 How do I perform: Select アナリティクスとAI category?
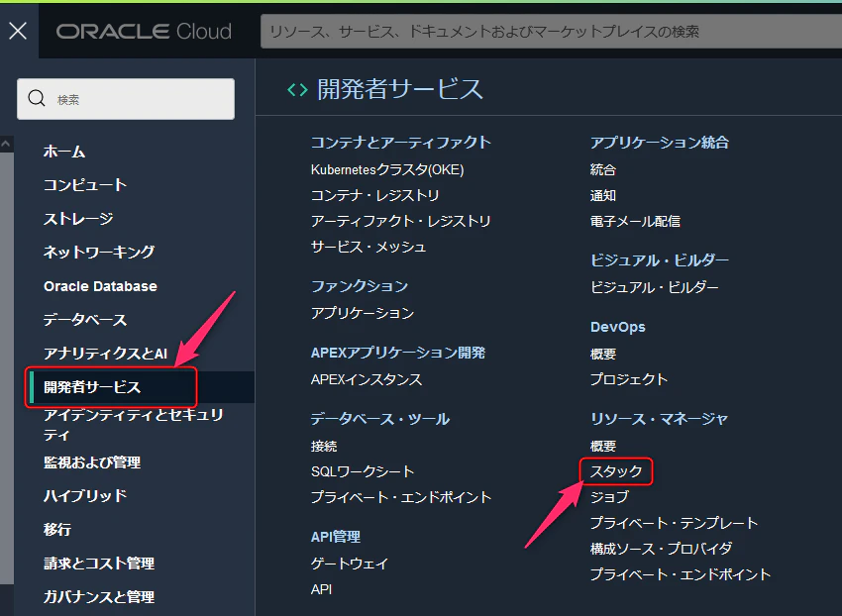tap(105, 353)
